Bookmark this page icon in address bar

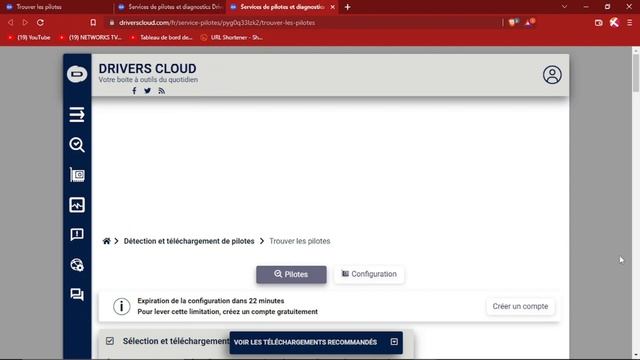(93, 22)
